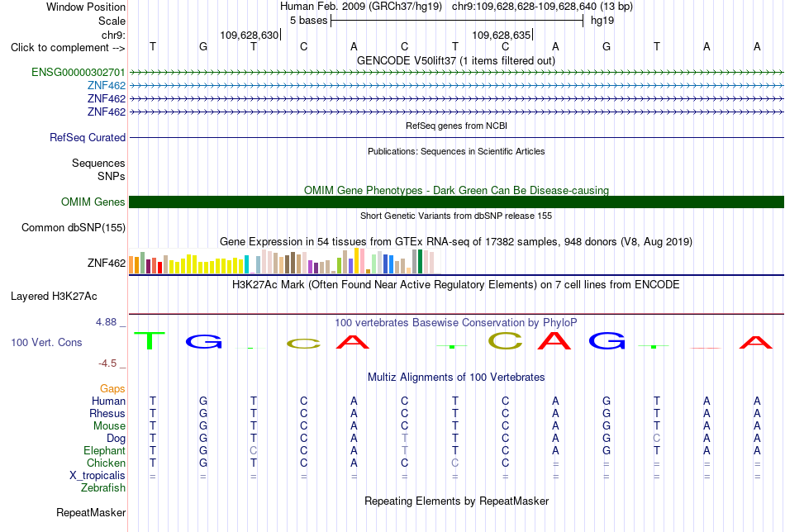Open 'Repeating Elements by RepeatMasker' title
785x532 pixels.
456,501
